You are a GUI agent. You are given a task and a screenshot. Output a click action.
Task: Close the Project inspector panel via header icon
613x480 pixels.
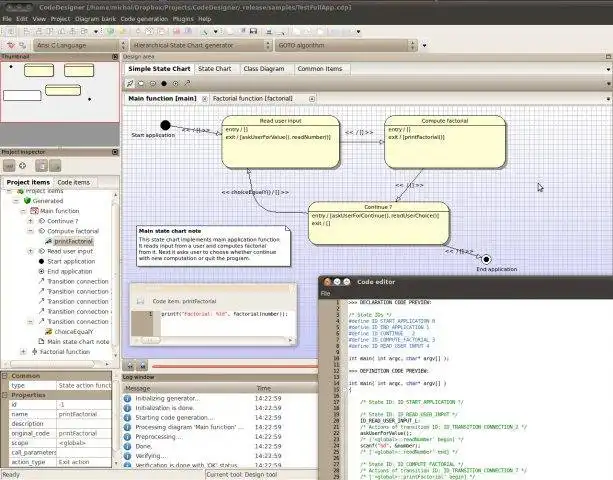(115, 152)
